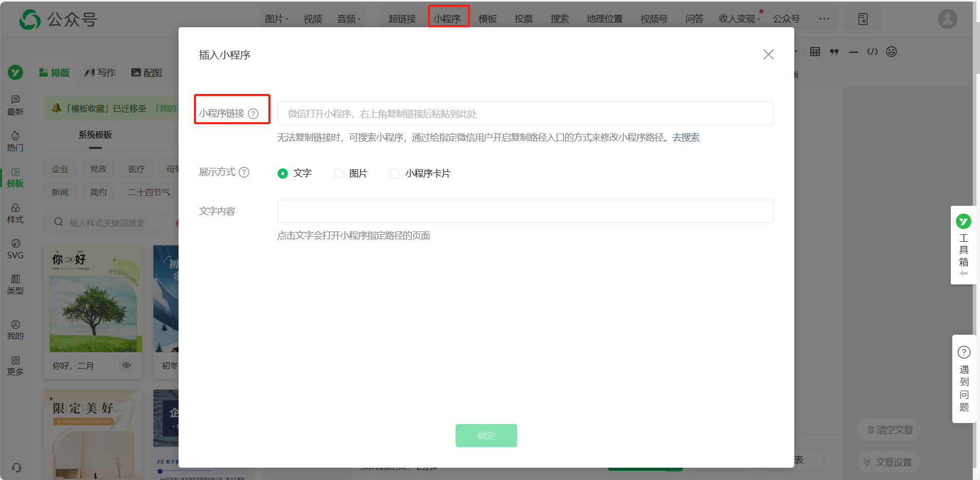Click 搜索 in the top toolbar

pyautogui.click(x=559, y=19)
